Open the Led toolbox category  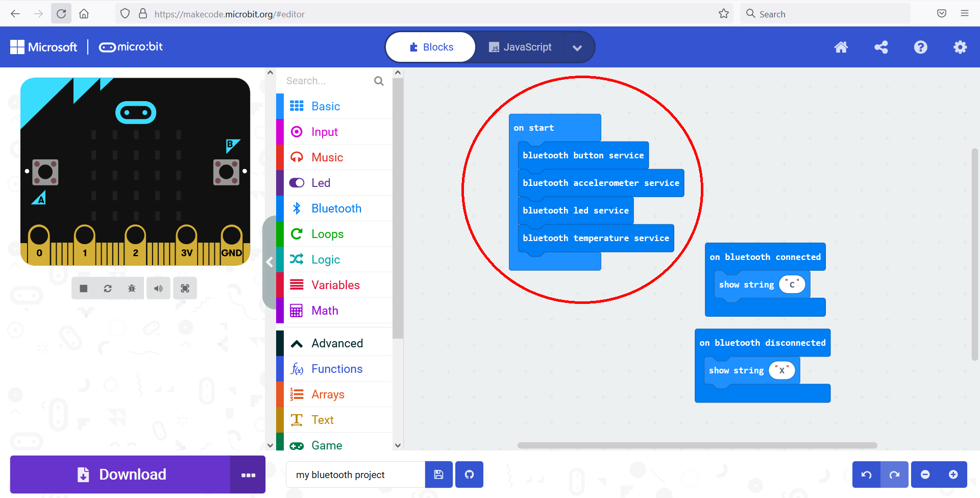point(334,183)
